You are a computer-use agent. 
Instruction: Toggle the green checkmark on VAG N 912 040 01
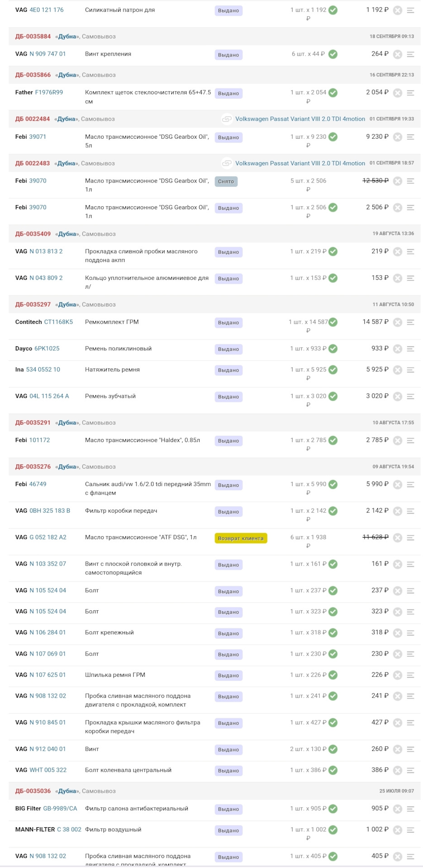pos(333,749)
